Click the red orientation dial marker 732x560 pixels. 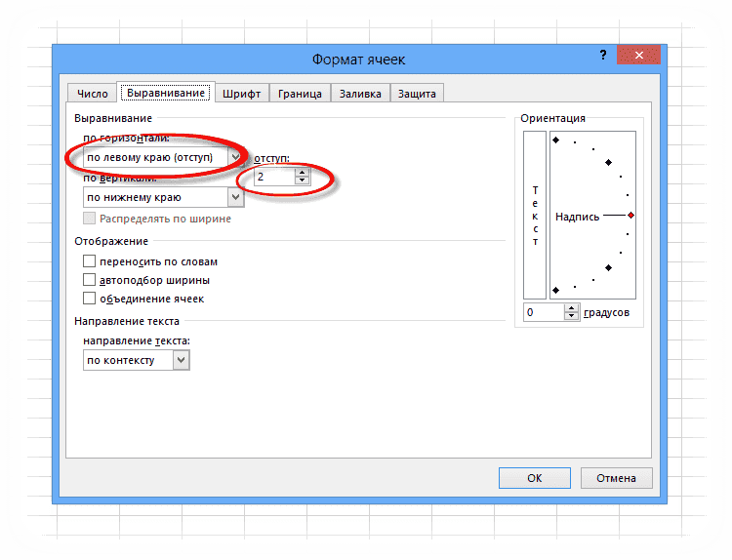tap(630, 216)
